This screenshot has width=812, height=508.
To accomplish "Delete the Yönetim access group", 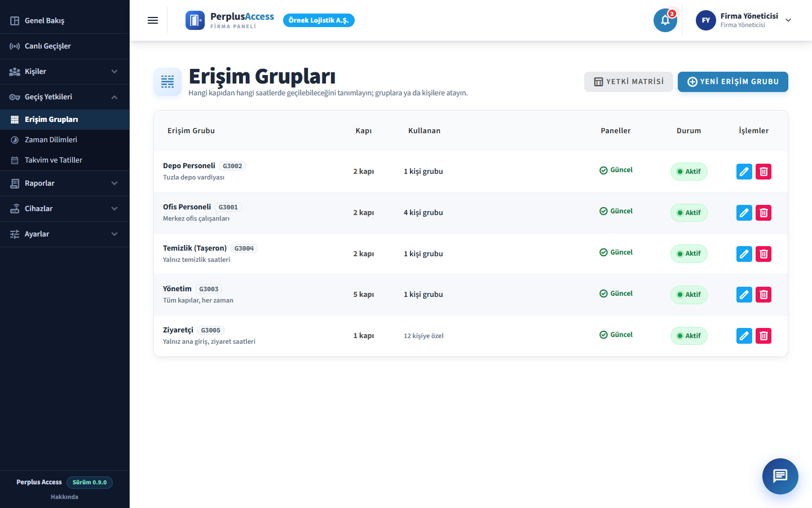I will [764, 295].
